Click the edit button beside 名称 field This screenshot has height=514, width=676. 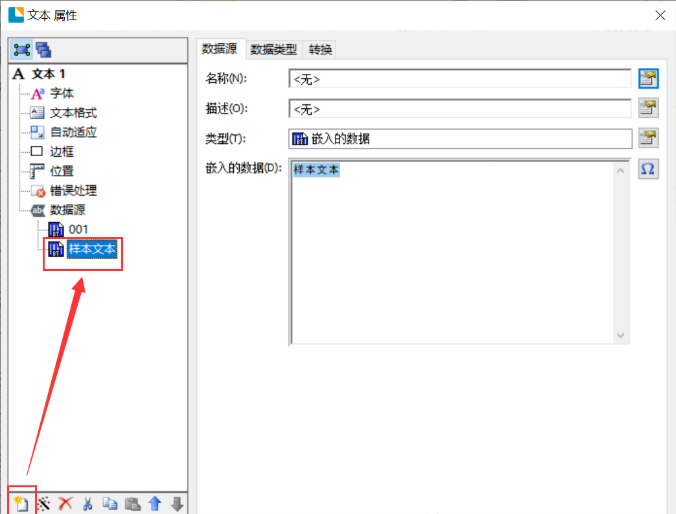point(647,78)
